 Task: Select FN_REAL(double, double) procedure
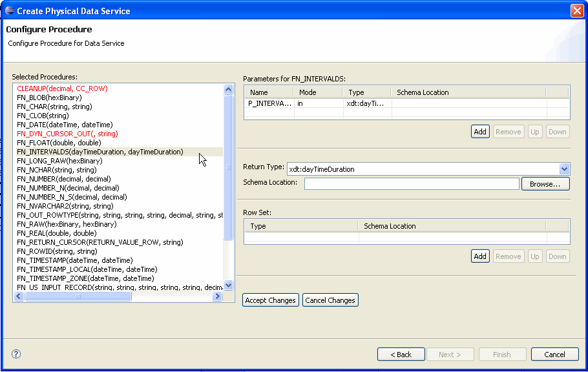pos(56,233)
